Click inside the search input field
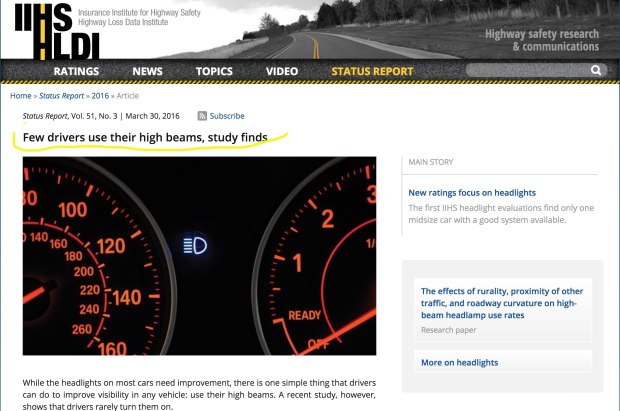This screenshot has height=411, width=620. coord(540,71)
